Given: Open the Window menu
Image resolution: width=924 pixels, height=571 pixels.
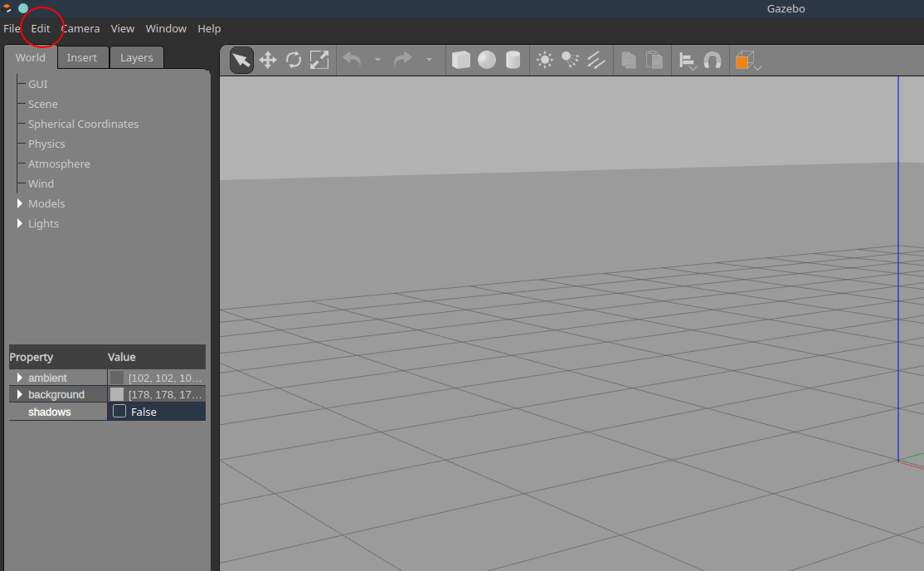Looking at the screenshot, I should [x=166, y=28].
